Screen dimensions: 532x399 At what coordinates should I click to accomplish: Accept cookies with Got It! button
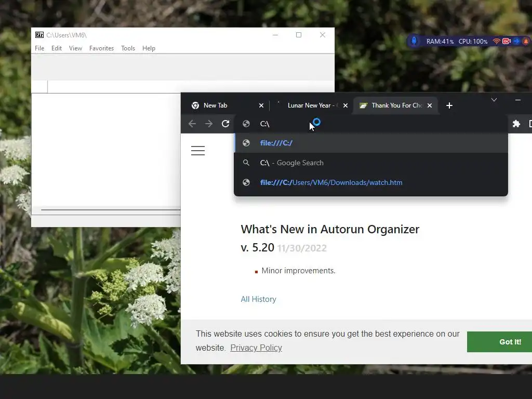(x=499, y=342)
